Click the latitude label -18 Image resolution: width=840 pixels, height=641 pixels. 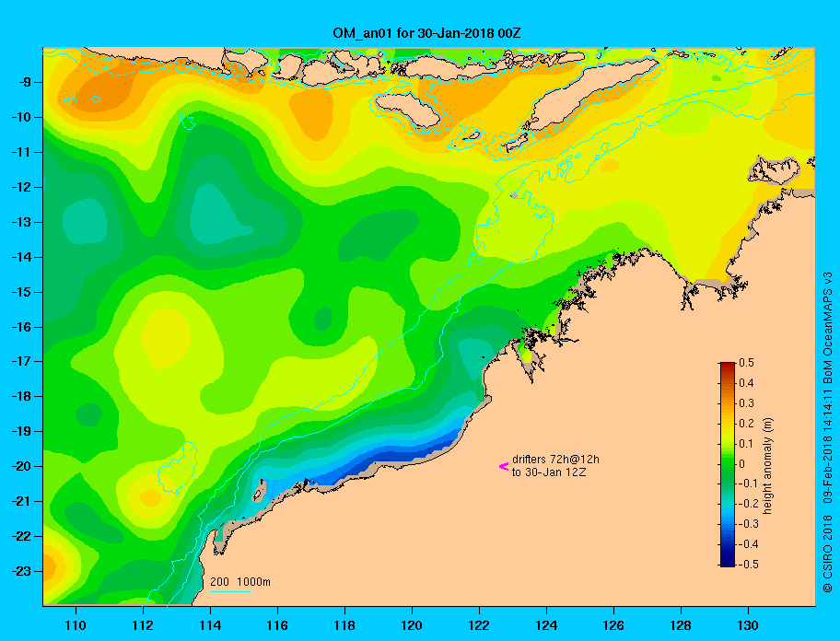point(20,397)
